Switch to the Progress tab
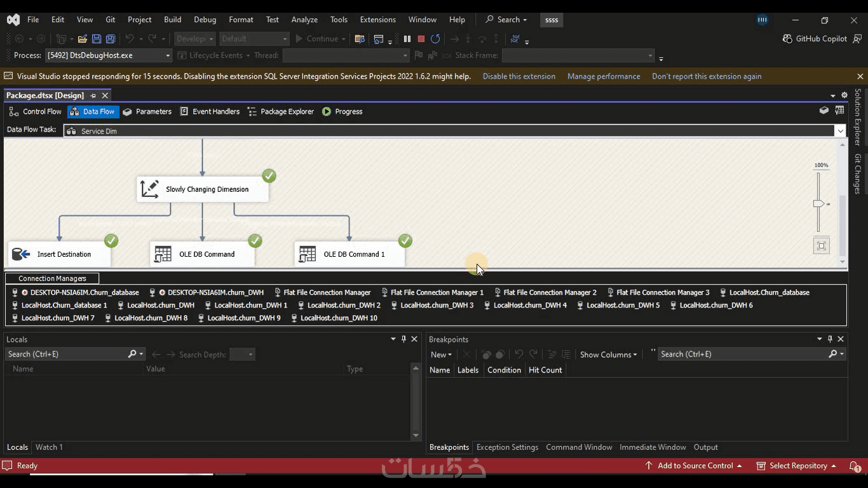 (342, 111)
